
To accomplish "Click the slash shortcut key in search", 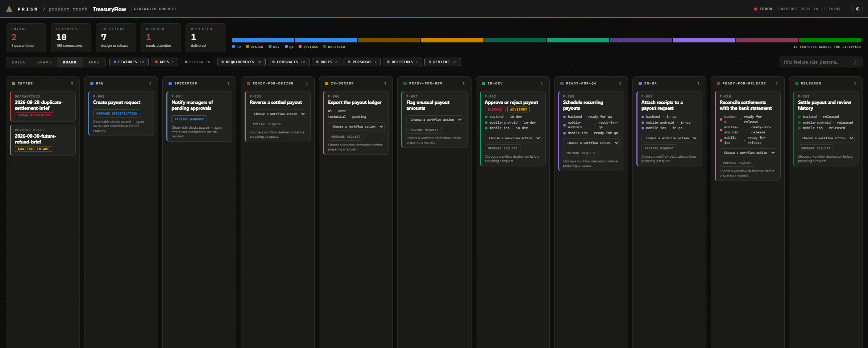I will [x=855, y=62].
